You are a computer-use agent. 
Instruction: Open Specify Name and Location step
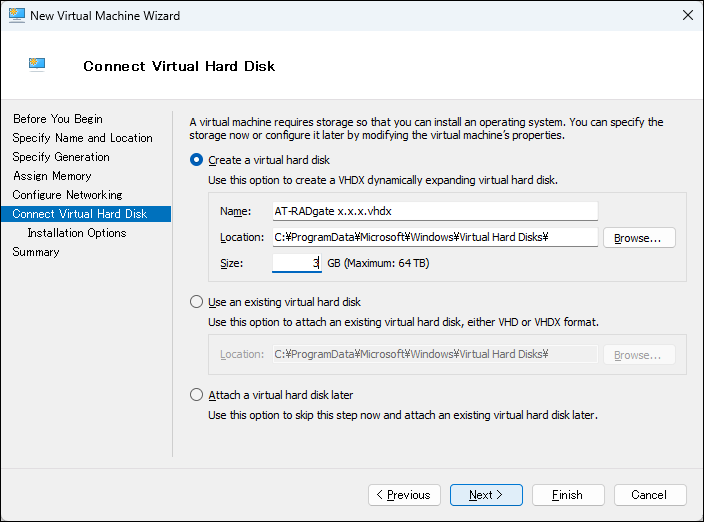(82, 138)
